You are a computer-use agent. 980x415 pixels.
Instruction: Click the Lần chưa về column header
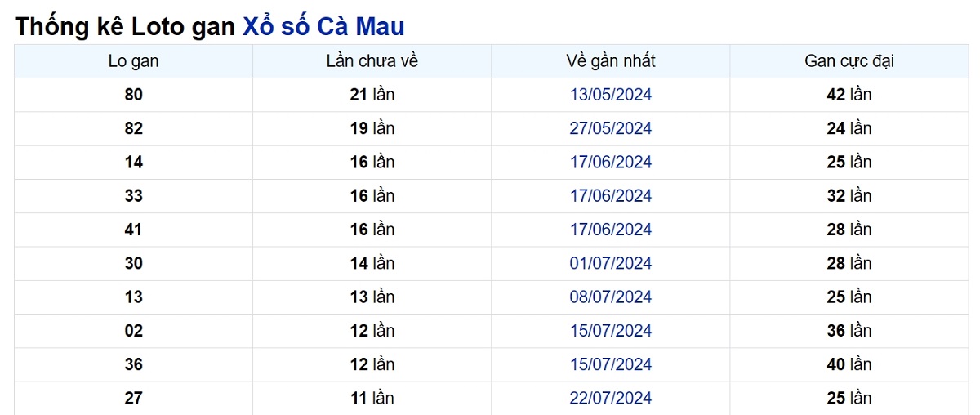(372, 61)
